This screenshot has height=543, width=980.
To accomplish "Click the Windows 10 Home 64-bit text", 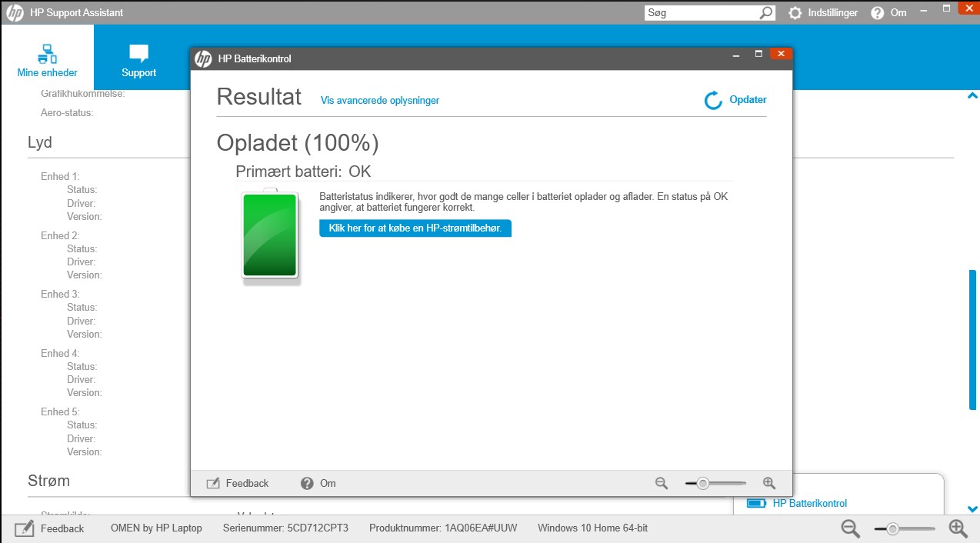I will pyautogui.click(x=592, y=528).
